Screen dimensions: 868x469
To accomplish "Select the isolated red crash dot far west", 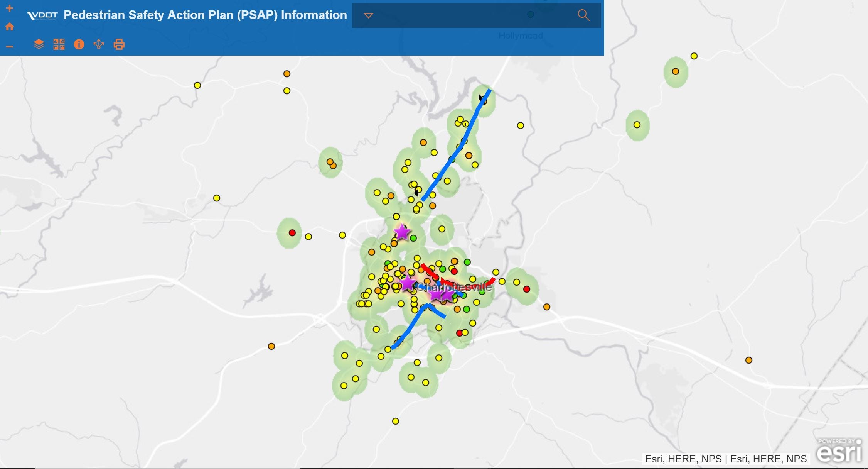I will [292, 233].
